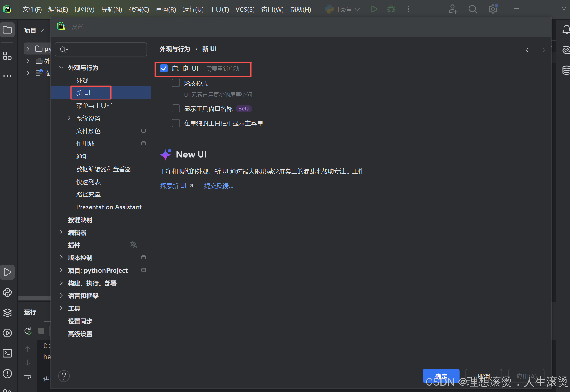Expand the 语言和框架 node

click(61, 296)
